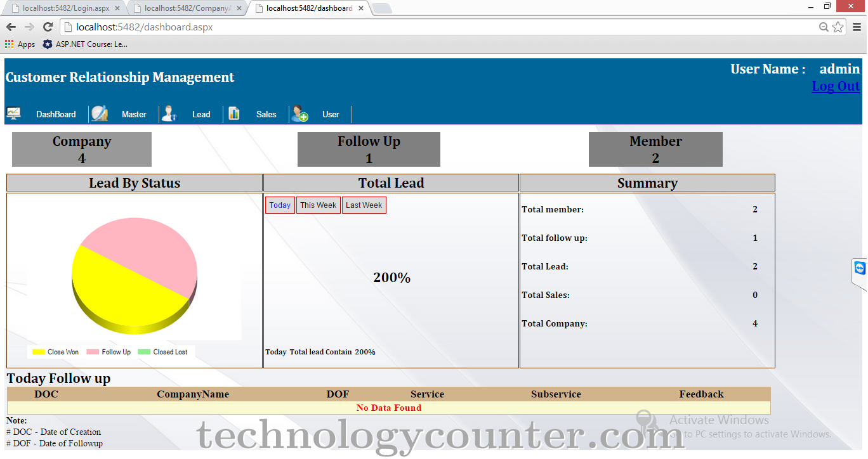This screenshot has width=868, height=459.
Task: Click the 'Today Follow up' heading
Action: click(58, 378)
